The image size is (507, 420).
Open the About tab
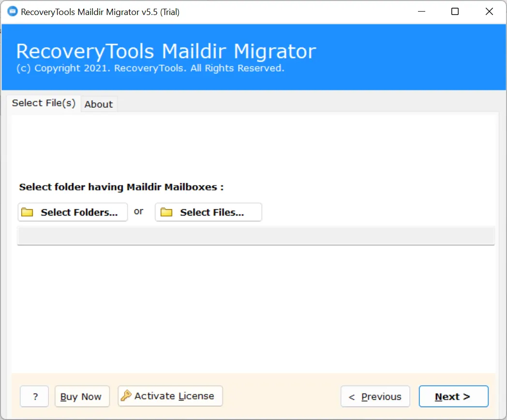pyautogui.click(x=99, y=104)
